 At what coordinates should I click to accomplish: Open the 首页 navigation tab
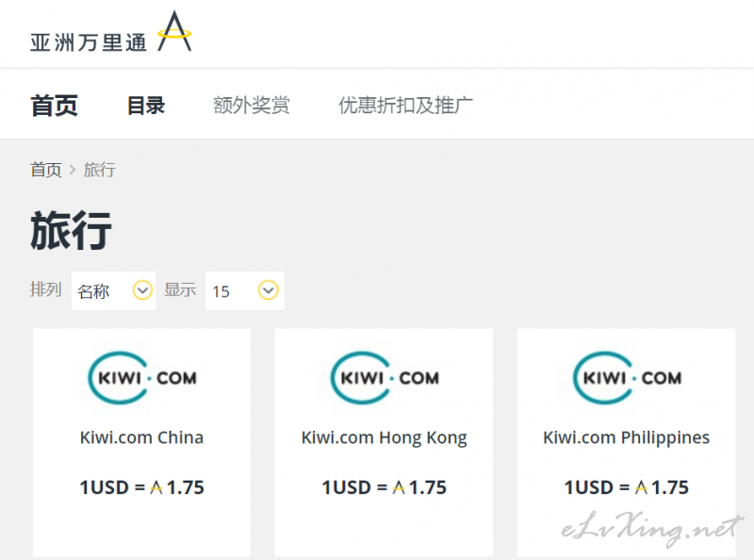coord(55,106)
